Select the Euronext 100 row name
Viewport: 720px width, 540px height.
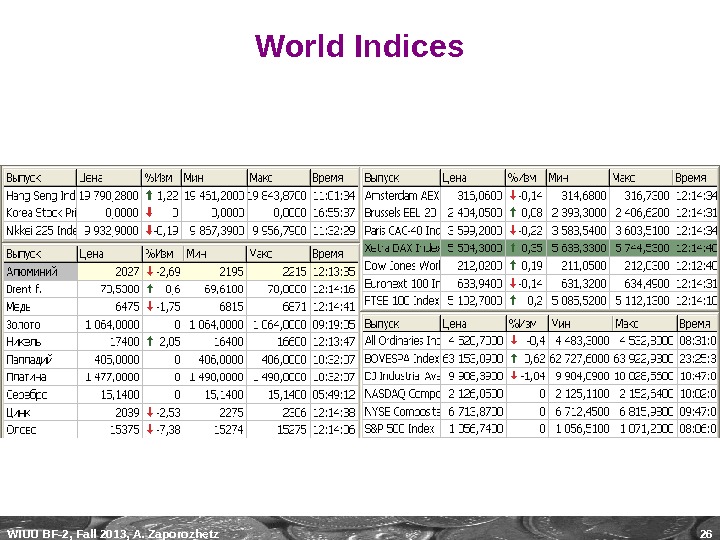pyautogui.click(x=401, y=283)
